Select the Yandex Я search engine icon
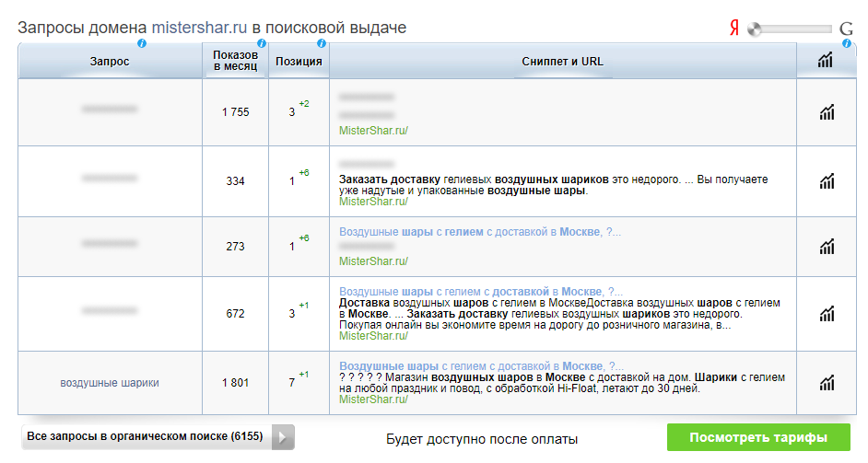 click(734, 28)
